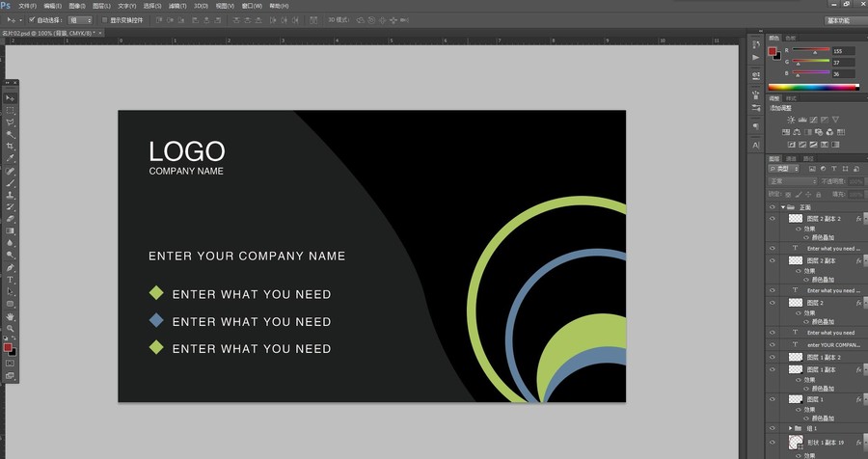Select the Dodge tool

[10, 256]
